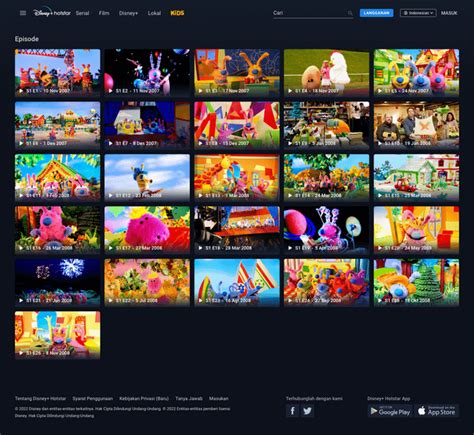The image size is (474, 435).
Task: Click play icon on S1 E14
Action: (290, 195)
